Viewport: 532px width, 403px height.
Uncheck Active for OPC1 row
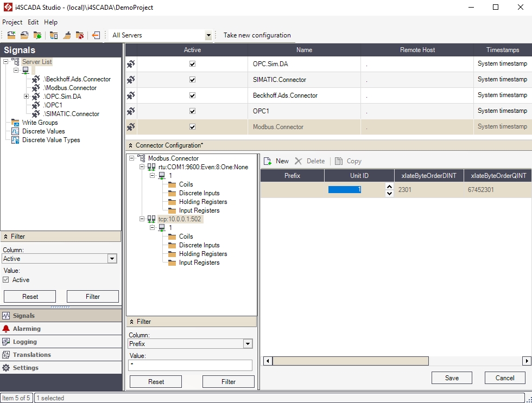coord(192,111)
